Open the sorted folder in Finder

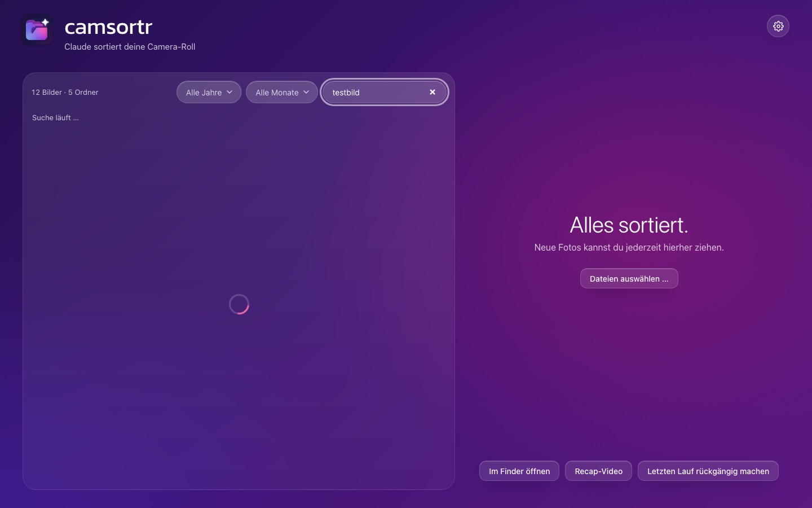pyautogui.click(x=519, y=471)
